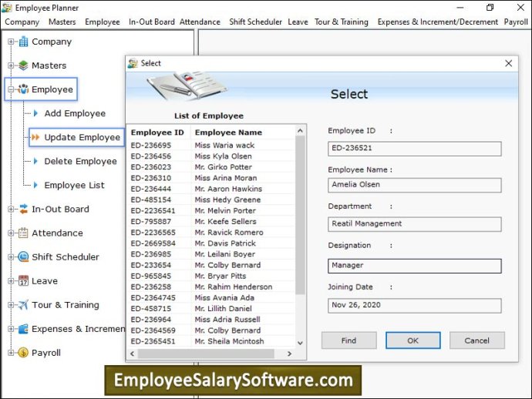Viewport: 532px width, 399px height.
Task: Expand the In-Out Board tree node
Action: [11, 210]
